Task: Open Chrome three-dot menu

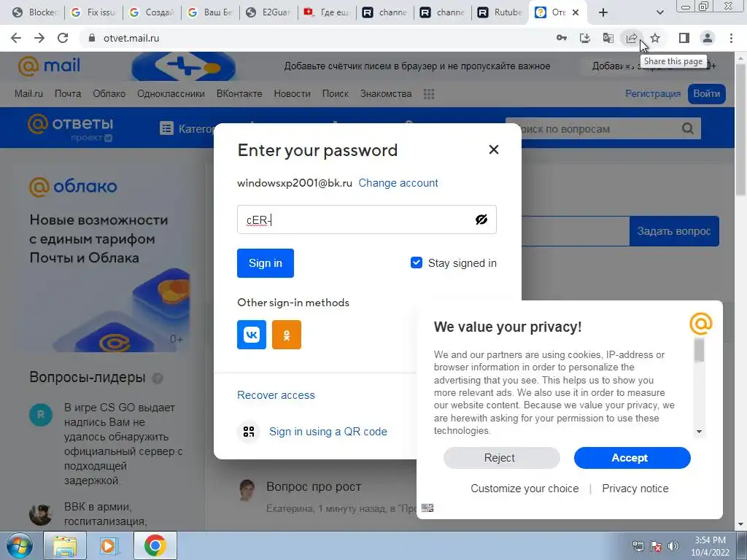Action: pyautogui.click(x=731, y=38)
